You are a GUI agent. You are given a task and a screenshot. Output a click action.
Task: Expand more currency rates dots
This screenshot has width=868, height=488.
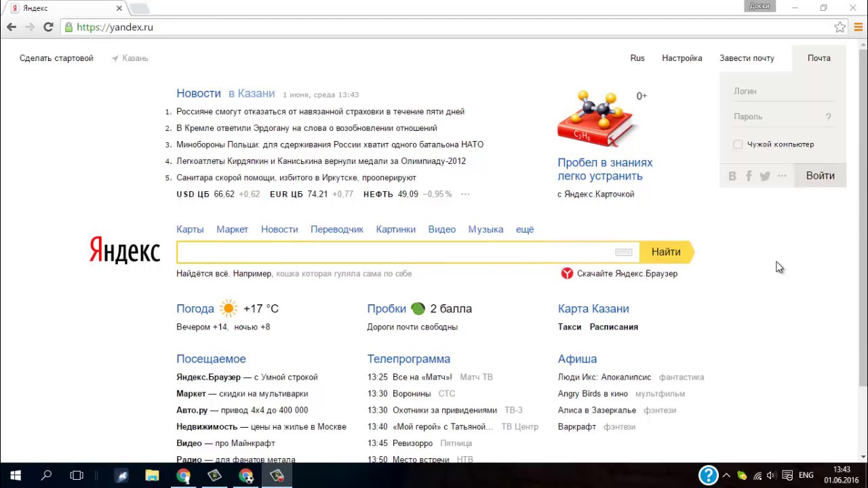465,195
